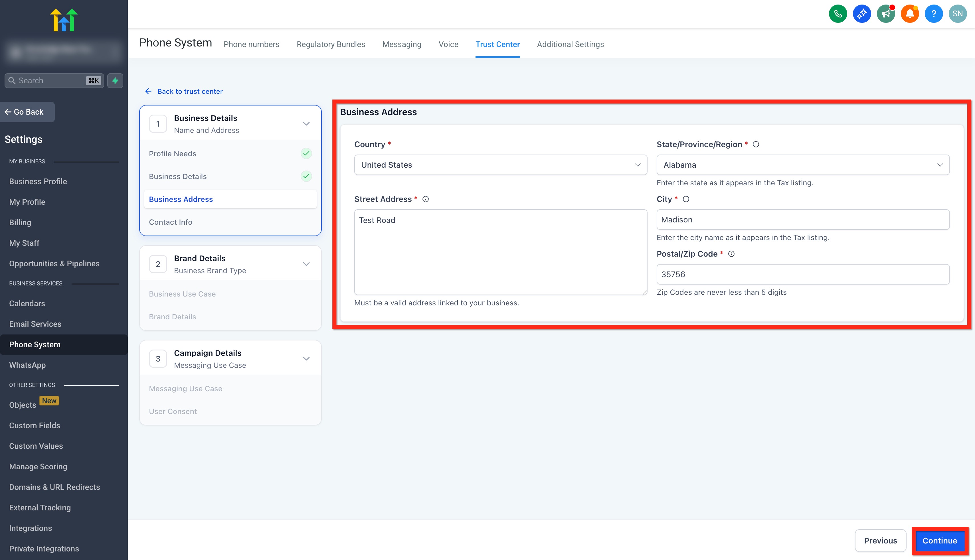
Task: Click the Back to trust center link
Action: click(190, 92)
